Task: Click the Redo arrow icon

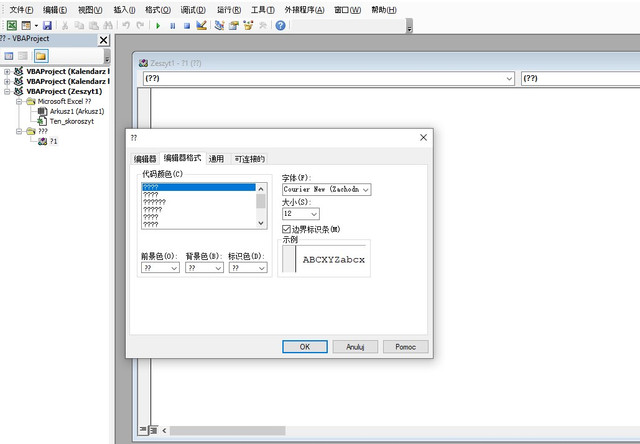Action: coord(140,25)
